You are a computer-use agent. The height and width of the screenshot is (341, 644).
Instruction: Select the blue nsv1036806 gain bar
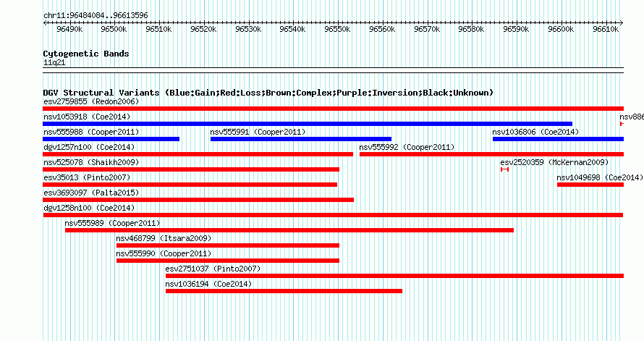tap(558, 139)
